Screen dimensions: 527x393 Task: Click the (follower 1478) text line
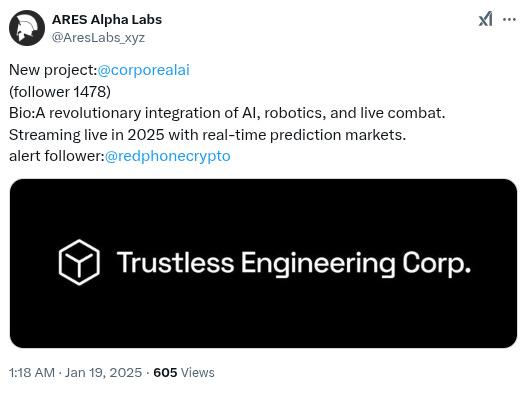(60, 91)
